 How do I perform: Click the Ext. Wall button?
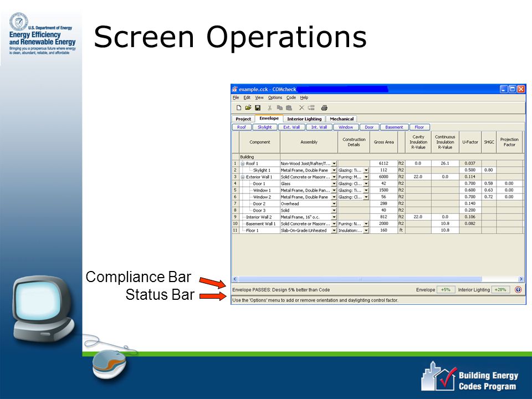click(291, 127)
